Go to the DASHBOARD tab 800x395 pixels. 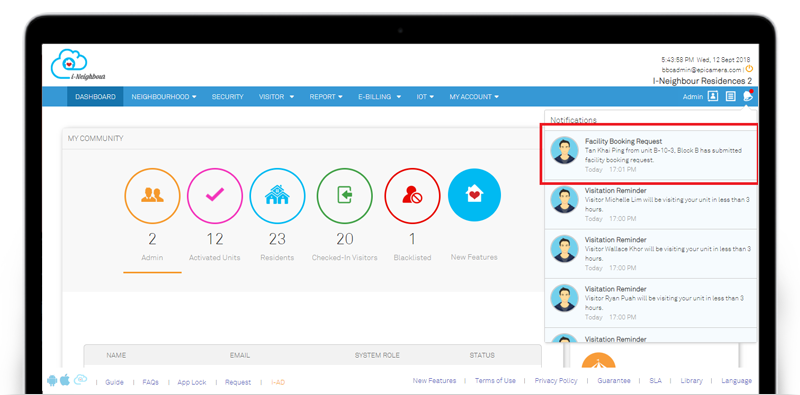pos(95,96)
